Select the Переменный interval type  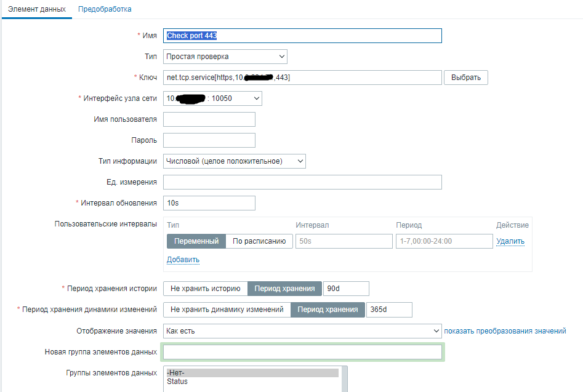(196, 241)
